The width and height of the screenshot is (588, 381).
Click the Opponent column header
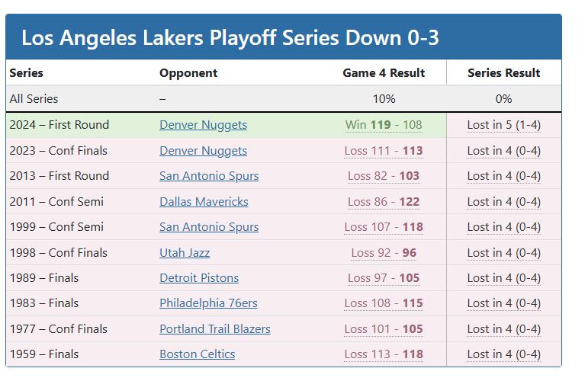click(x=188, y=72)
